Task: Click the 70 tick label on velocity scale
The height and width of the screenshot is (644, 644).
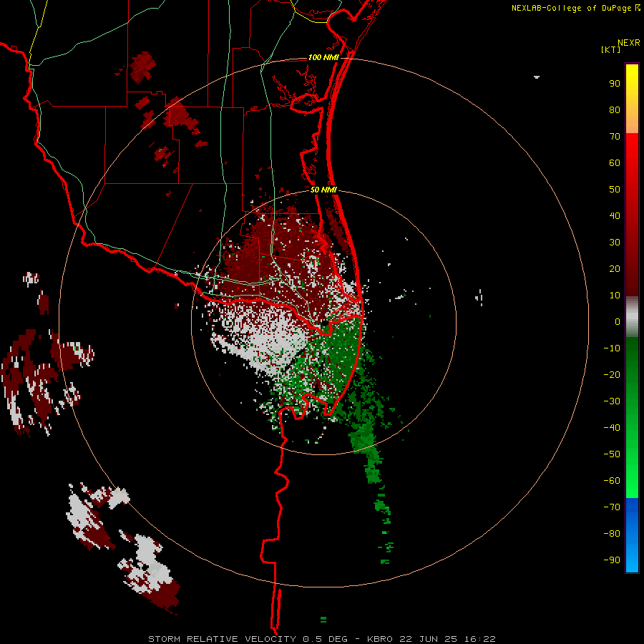Action: pyautogui.click(x=615, y=137)
